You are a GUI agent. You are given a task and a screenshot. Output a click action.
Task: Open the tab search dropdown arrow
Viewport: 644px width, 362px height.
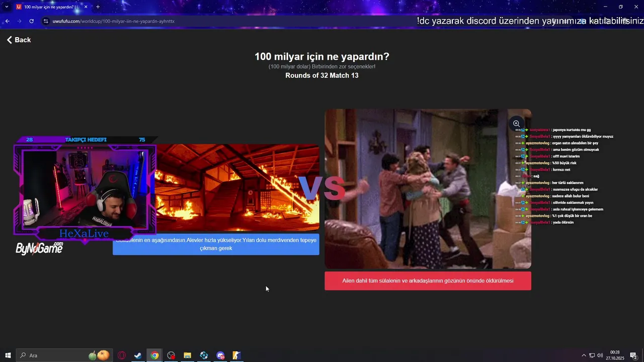coord(6,7)
